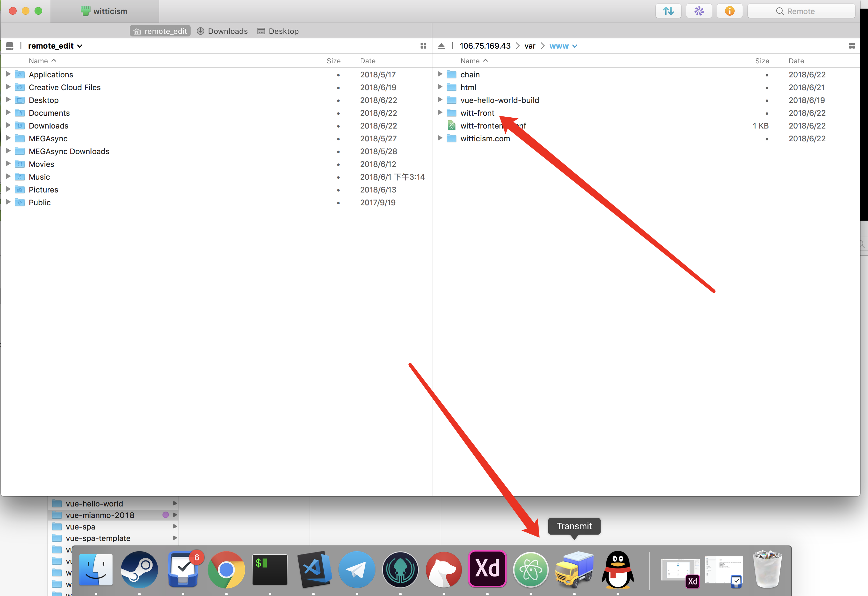Sort the remote list by Date column
The width and height of the screenshot is (868, 596).
click(796, 61)
